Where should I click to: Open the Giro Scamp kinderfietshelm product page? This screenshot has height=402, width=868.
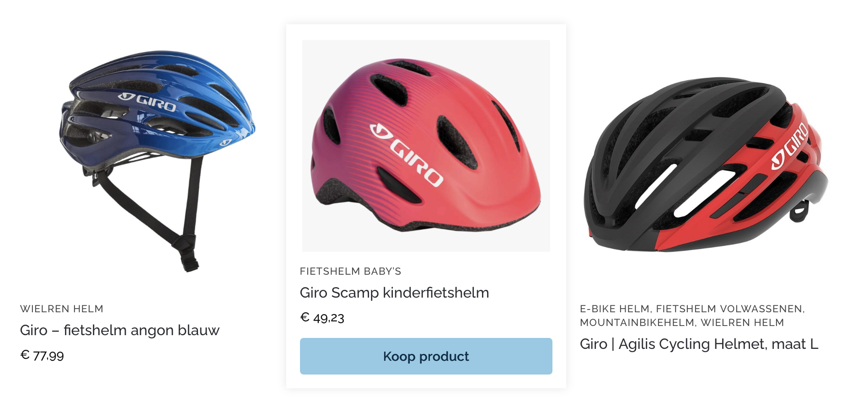tap(394, 292)
